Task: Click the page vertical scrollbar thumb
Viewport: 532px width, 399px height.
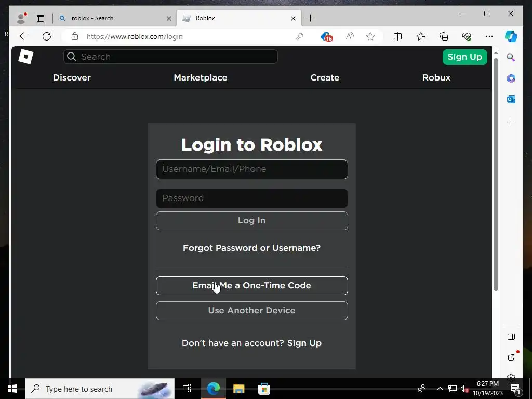Action: (x=496, y=175)
